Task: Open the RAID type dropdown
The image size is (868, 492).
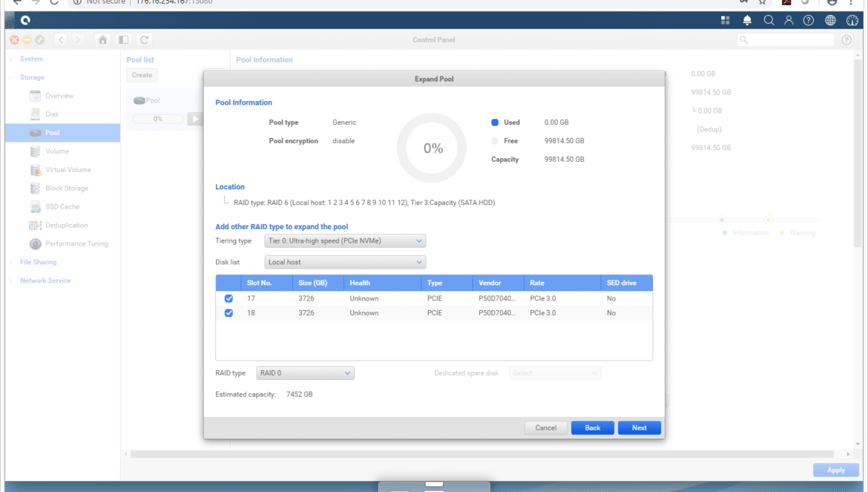Action: point(305,373)
